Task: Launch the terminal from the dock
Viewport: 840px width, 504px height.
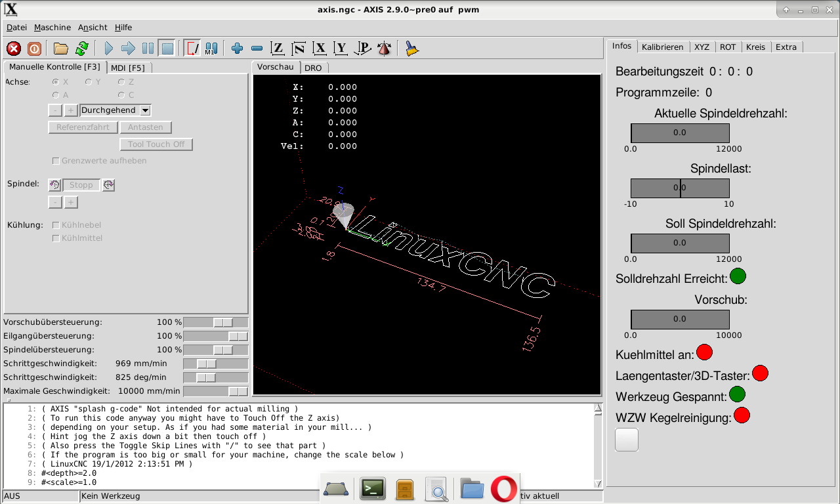Action: point(373,488)
